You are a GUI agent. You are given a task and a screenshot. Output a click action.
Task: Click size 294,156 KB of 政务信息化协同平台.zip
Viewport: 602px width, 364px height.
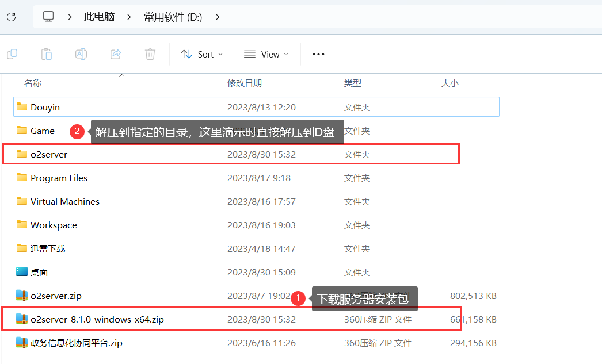[474, 343]
